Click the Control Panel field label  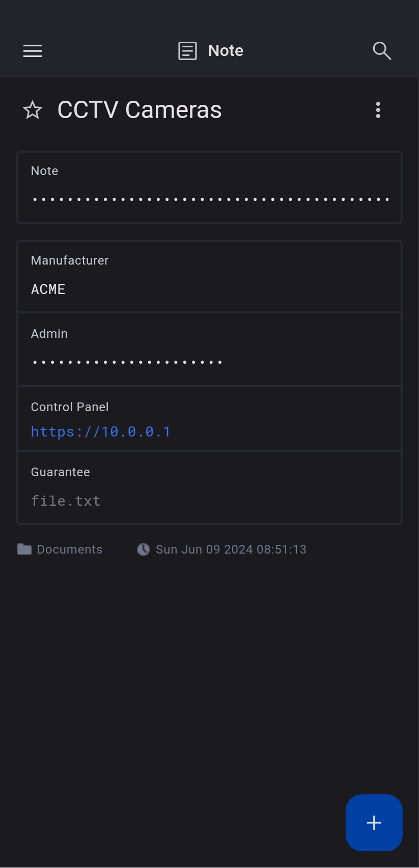(x=70, y=407)
